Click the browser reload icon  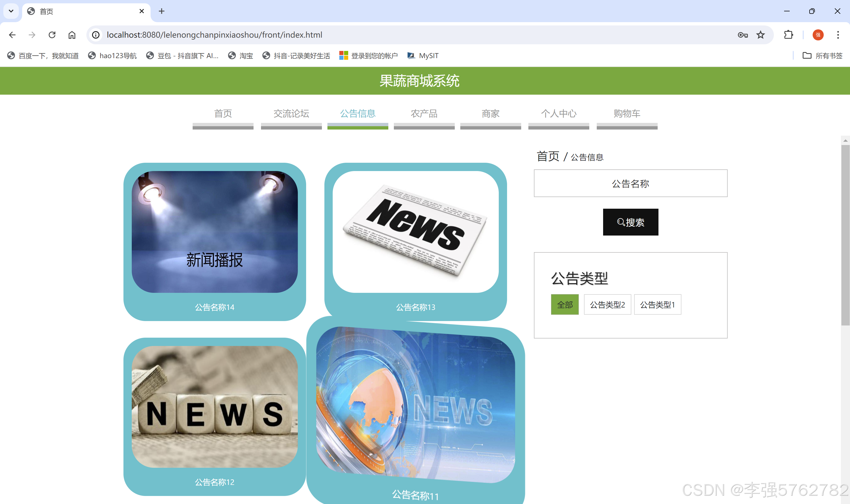click(52, 35)
